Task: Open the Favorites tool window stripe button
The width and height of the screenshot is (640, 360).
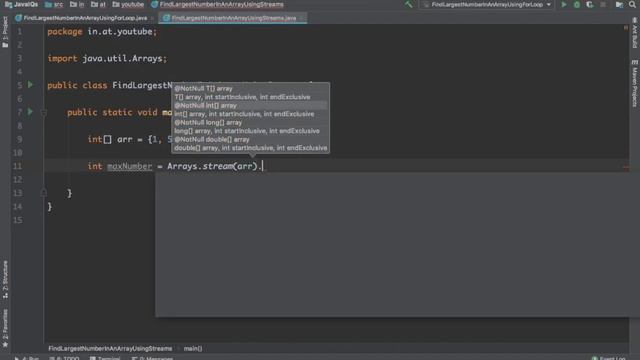Action: coord(5,328)
